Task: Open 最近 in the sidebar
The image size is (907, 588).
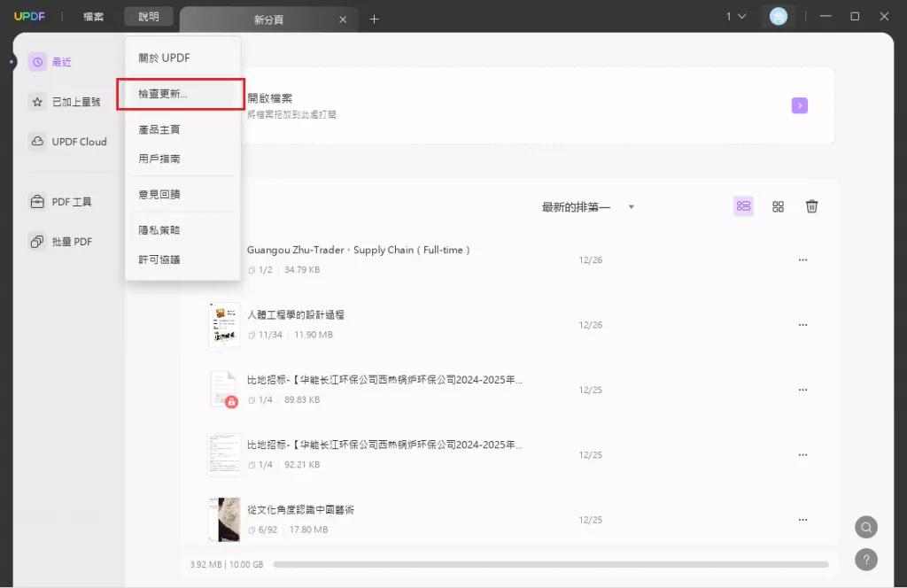Action: click(x=61, y=62)
